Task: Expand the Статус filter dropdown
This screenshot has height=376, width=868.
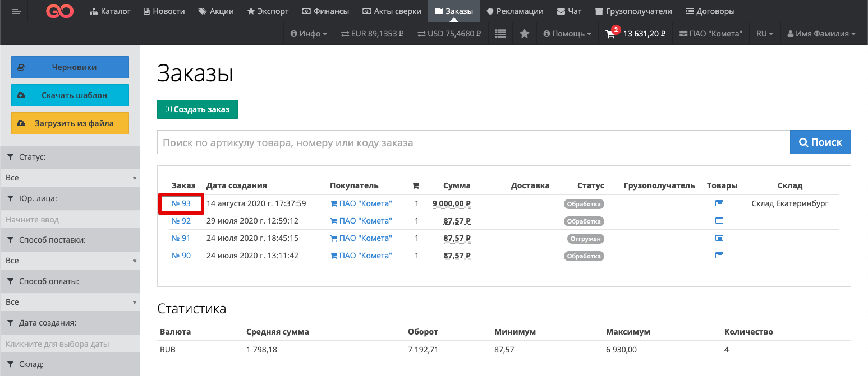Action: 70,178
